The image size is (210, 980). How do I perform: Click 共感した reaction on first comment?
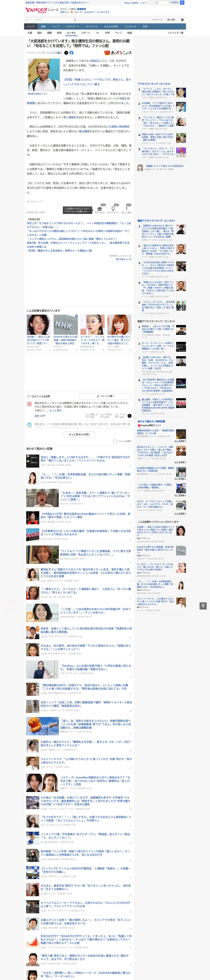tap(92, 416)
